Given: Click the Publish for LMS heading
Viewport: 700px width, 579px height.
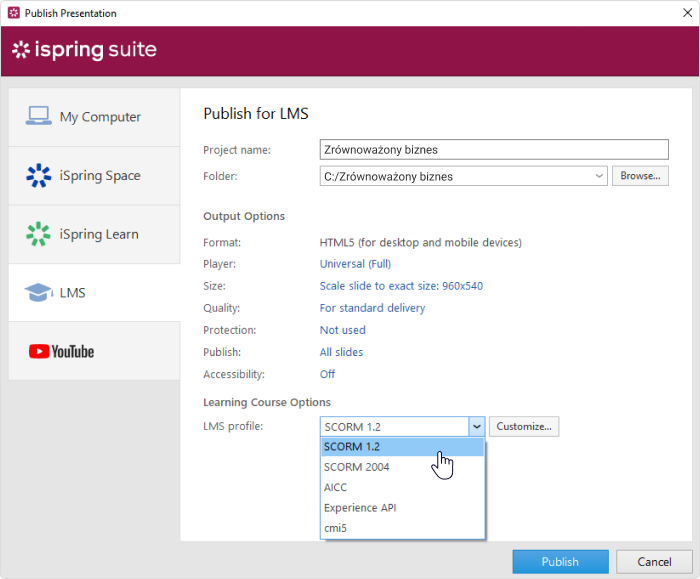Looking at the screenshot, I should 256,113.
